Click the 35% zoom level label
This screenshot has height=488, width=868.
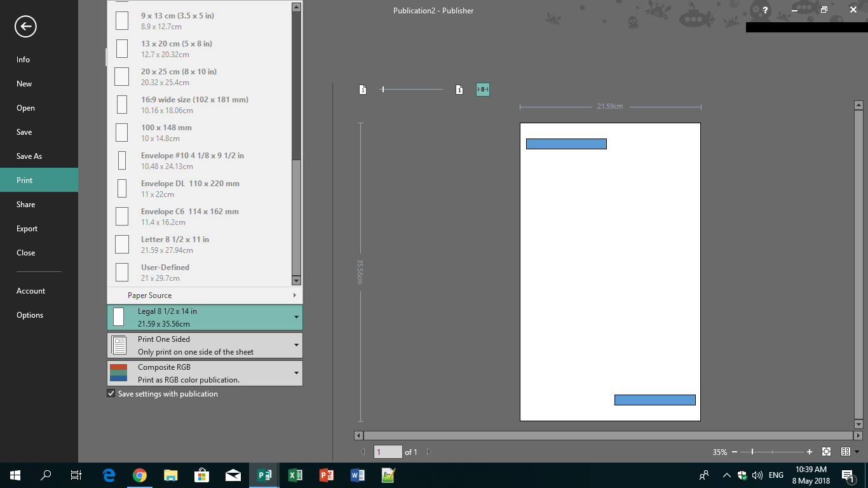point(719,452)
